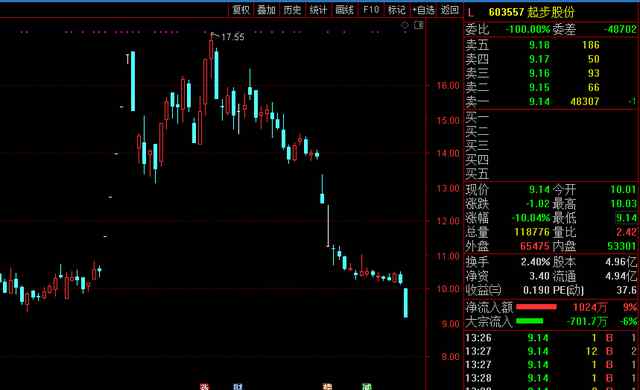This screenshot has width=640, height=390.
Task: Select the 卖二 row at 9.15
Action: 551,87
